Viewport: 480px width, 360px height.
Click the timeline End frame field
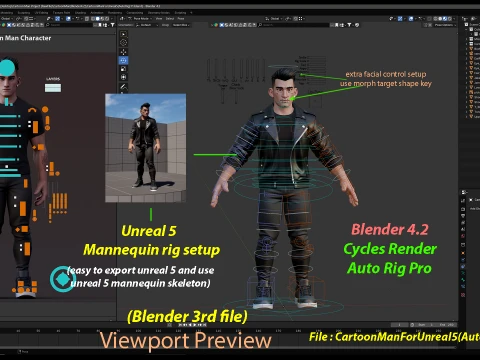point(447,325)
